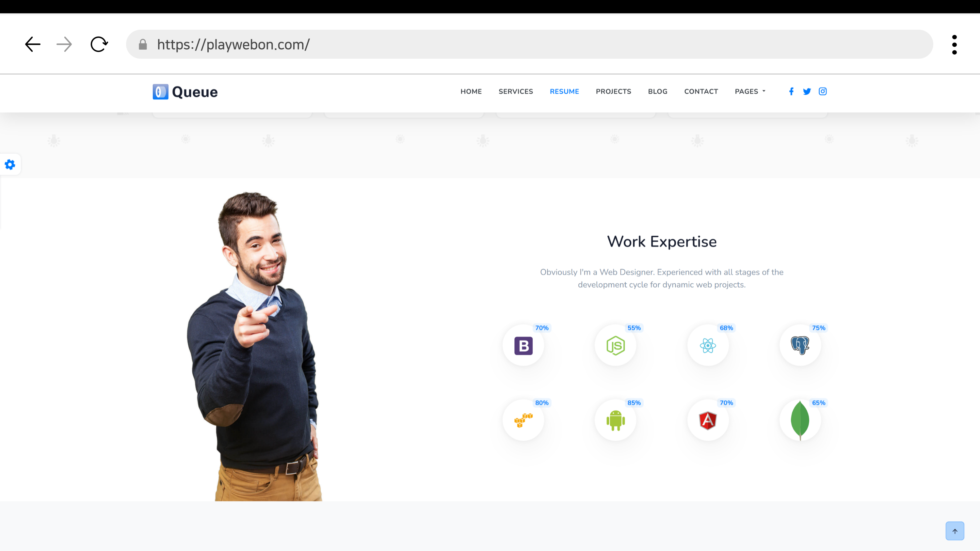
Task: Click the Contact navigation link
Action: point(701,91)
